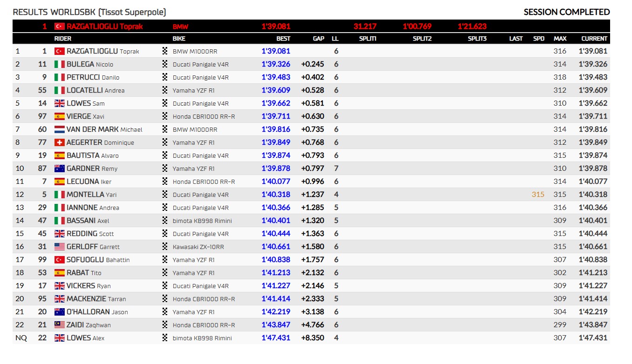The width and height of the screenshot is (632, 364).
Task: Click NQ position label in last row
Action: [21, 338]
